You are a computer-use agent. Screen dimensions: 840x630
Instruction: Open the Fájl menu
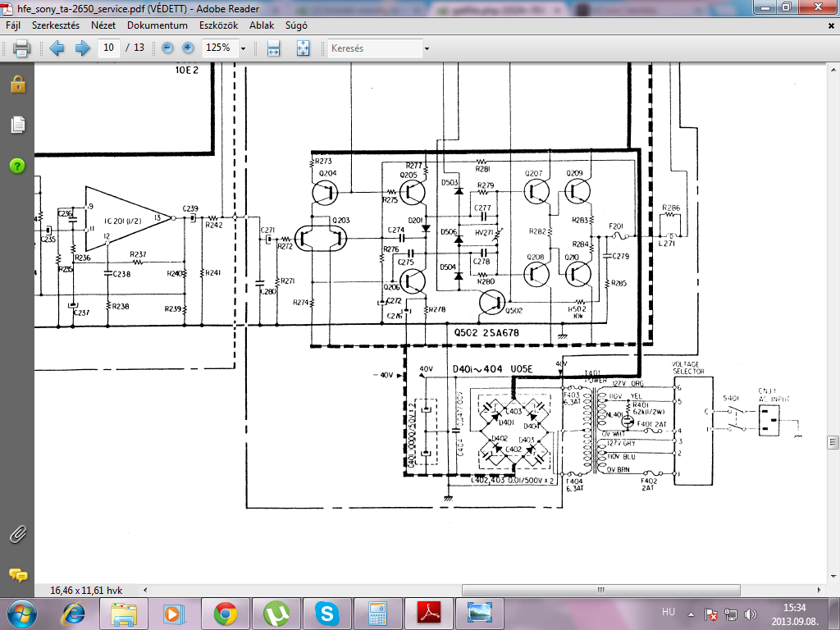[13, 25]
